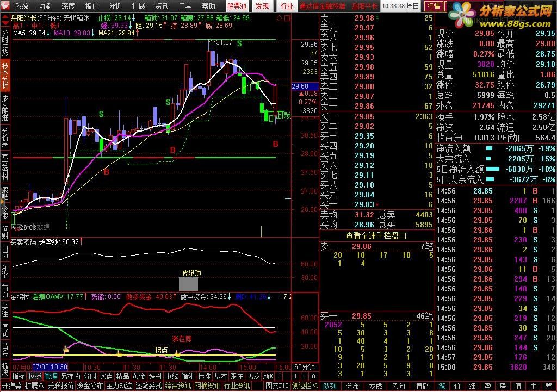Screen dimensions: 557x392
Task: Select the 指标 tab below chart
Action: pyautogui.click(x=18, y=376)
